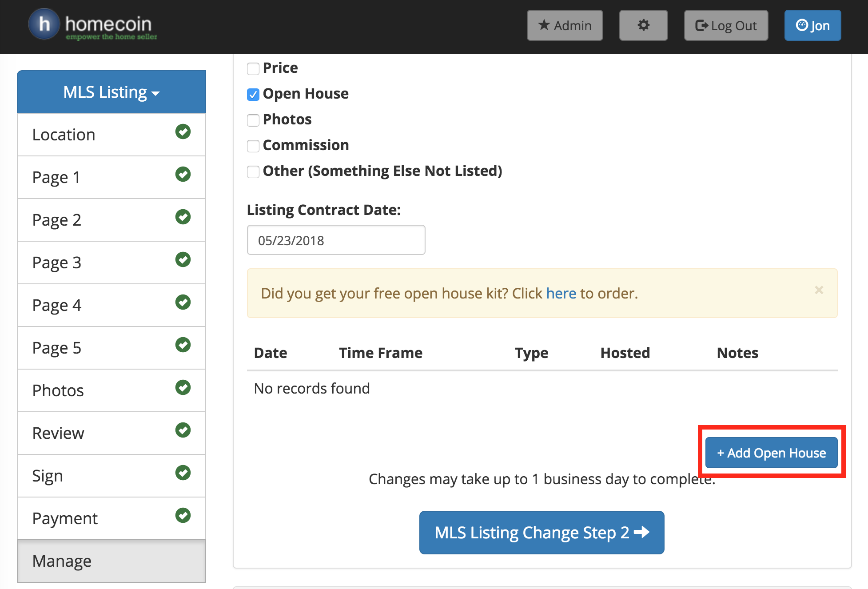The width and height of the screenshot is (868, 589).
Task: Click the green checkmark beside Page 3
Action: coord(183,259)
